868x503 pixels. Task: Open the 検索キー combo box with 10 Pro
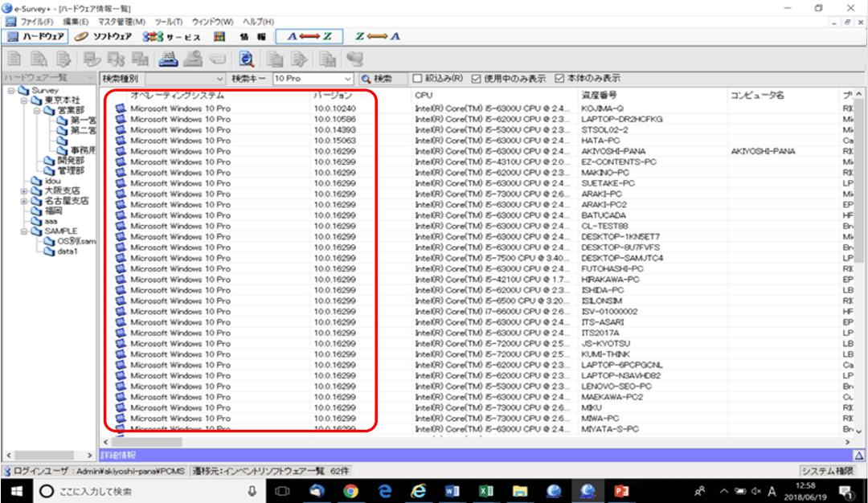point(313,79)
